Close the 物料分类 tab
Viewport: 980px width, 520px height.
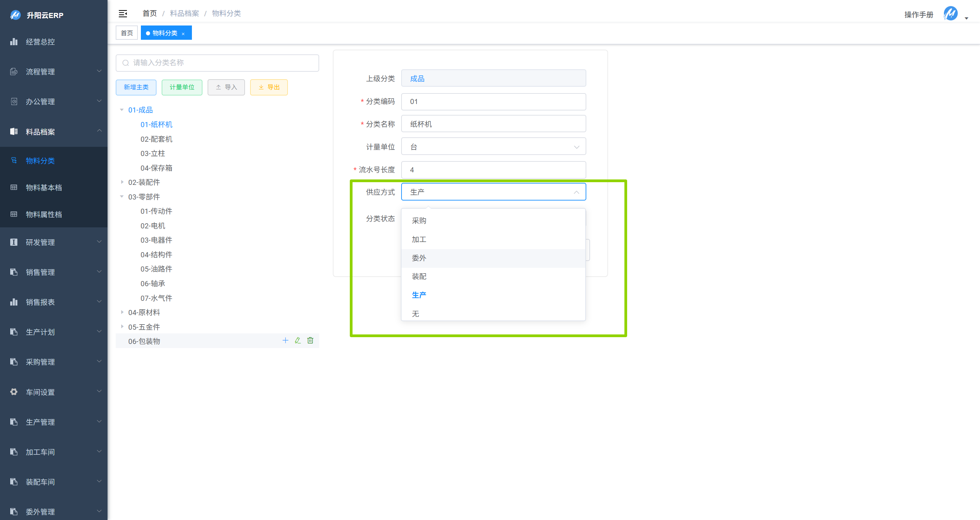183,33
